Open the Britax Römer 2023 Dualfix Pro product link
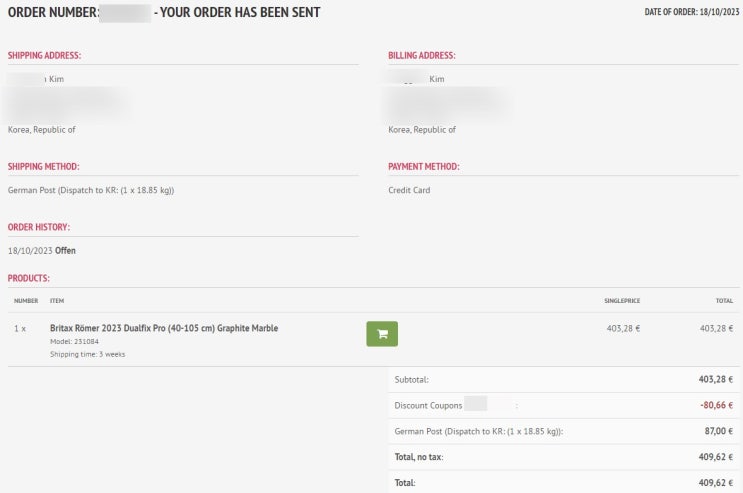 point(164,328)
